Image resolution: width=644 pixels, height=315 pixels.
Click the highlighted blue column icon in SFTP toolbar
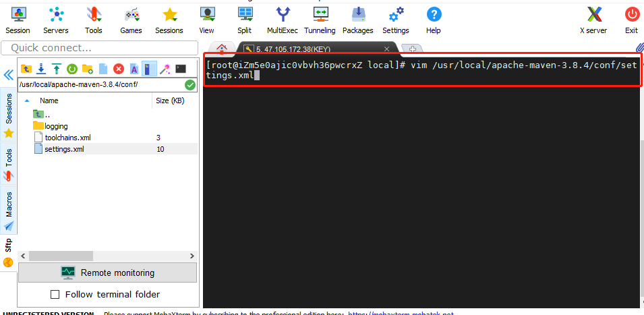tap(149, 69)
